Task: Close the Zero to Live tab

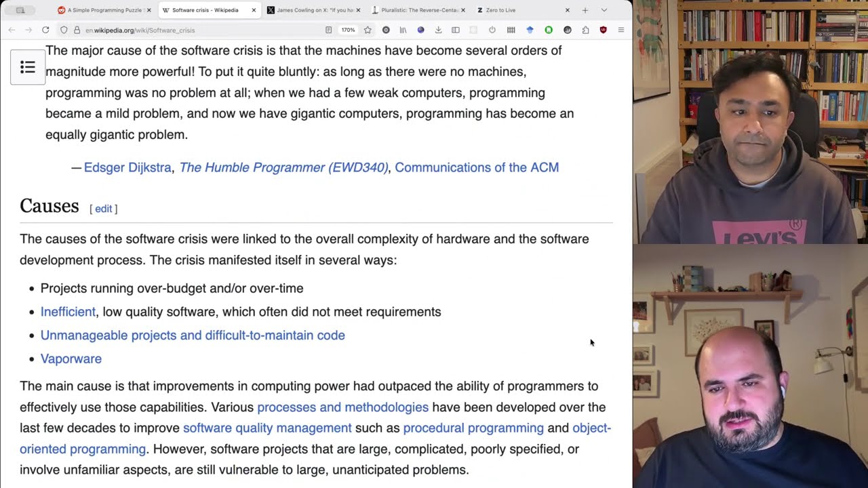Action: [568, 10]
